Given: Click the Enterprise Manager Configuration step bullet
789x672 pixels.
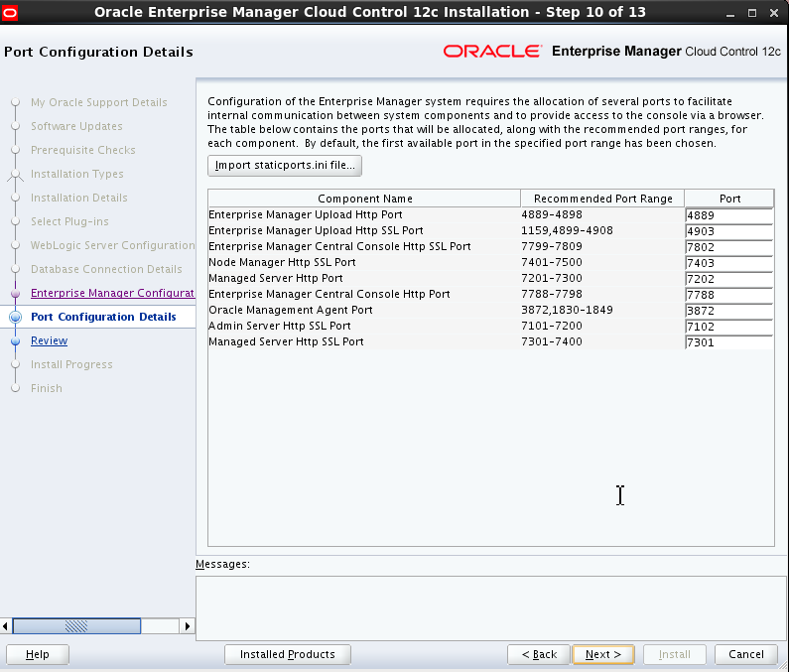Looking at the screenshot, I should point(16,294).
